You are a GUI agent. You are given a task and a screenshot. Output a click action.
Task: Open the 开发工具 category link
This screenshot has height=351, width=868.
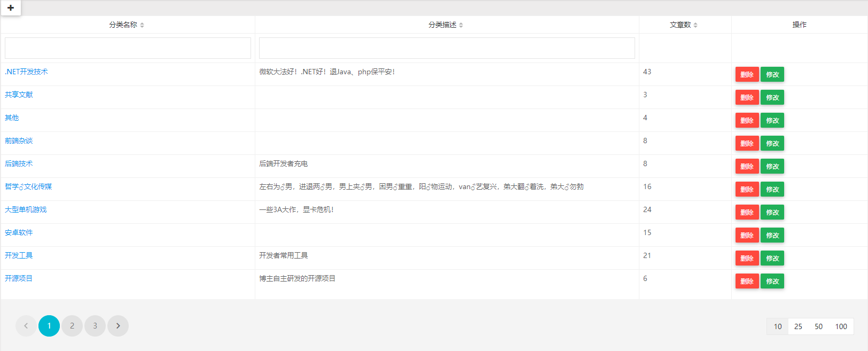19,255
